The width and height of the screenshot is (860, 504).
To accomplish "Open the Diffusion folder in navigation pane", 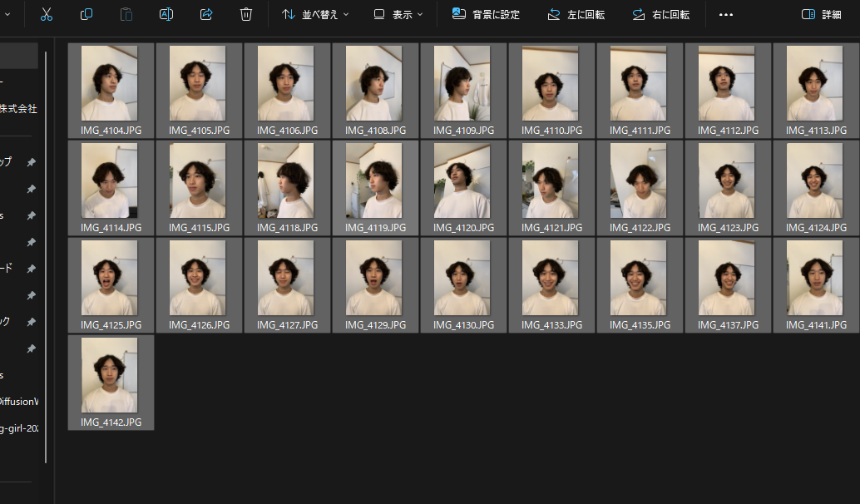I will point(18,402).
